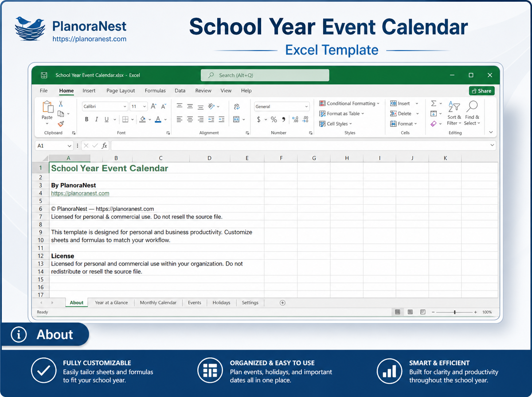Toggle bold formatting

87,119
